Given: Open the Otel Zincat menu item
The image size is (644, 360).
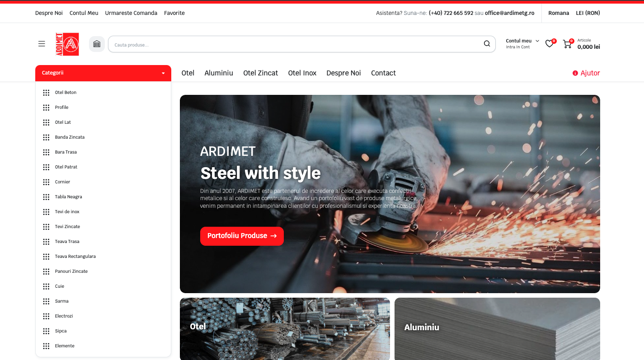Looking at the screenshot, I should [x=261, y=73].
